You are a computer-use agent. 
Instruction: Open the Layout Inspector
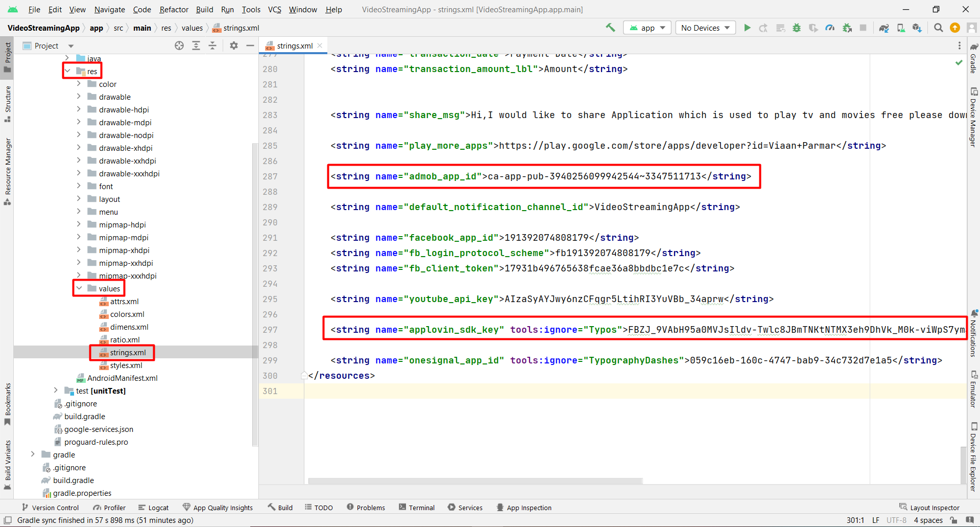pyautogui.click(x=929, y=508)
